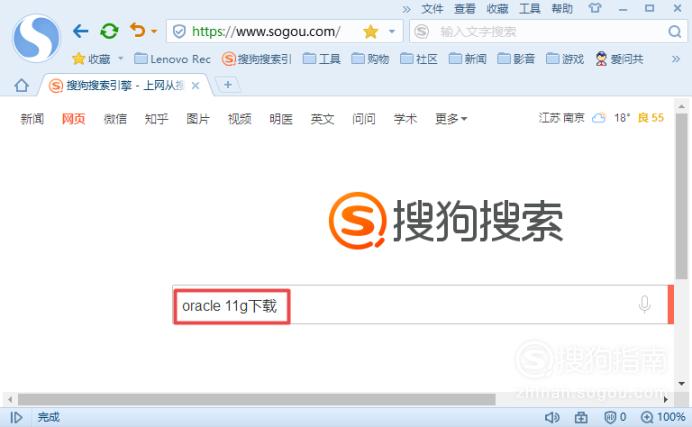Viewport: 692px width, 427px height.
Task: Click the address bar security shield icon
Action: [179, 31]
